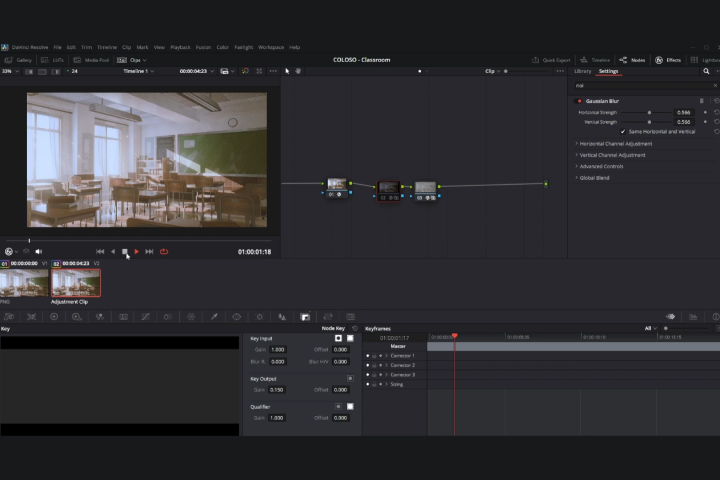The height and width of the screenshot is (480, 720).
Task: Add keyframe for Vertical Strength
Action: (705, 122)
